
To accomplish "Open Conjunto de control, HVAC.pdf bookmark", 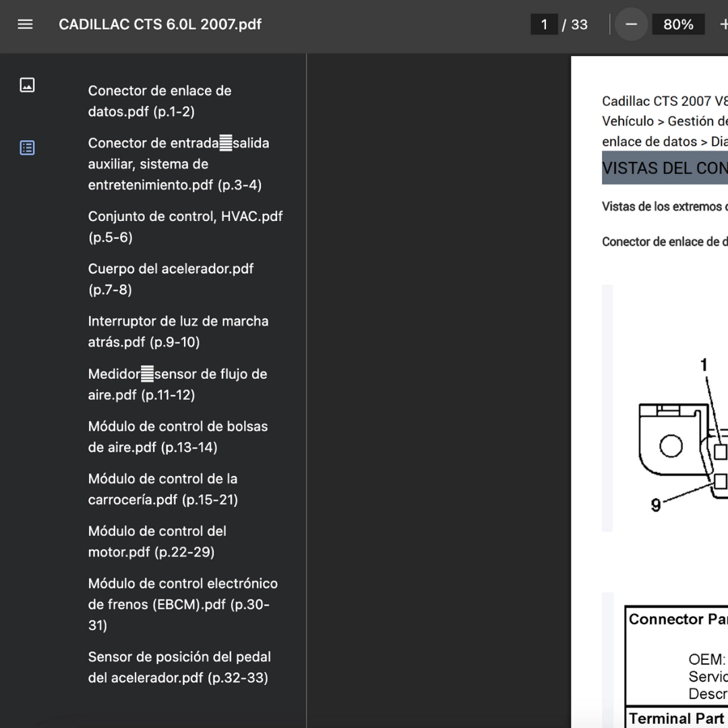I will 185,226.
